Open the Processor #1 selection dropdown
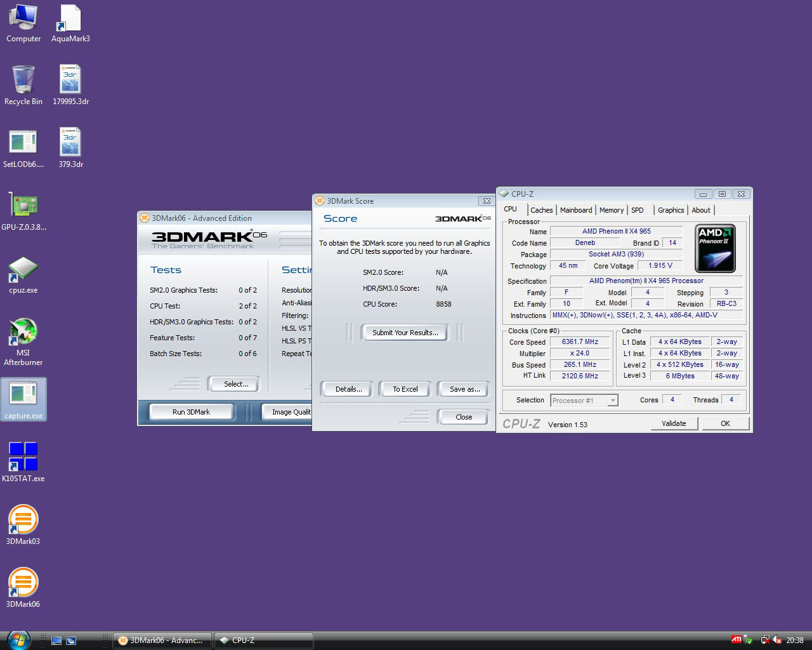The height and width of the screenshot is (650, 812). [584, 400]
